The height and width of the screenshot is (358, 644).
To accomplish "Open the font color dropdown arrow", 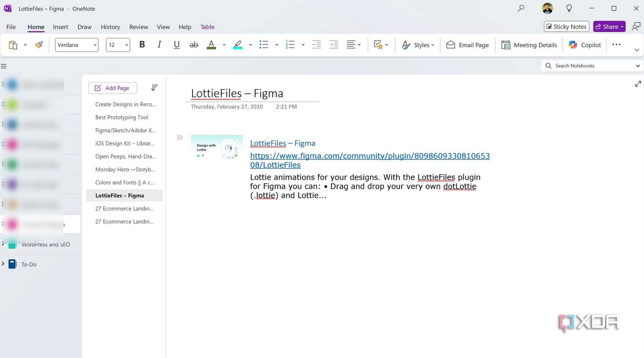I will click(x=224, y=45).
